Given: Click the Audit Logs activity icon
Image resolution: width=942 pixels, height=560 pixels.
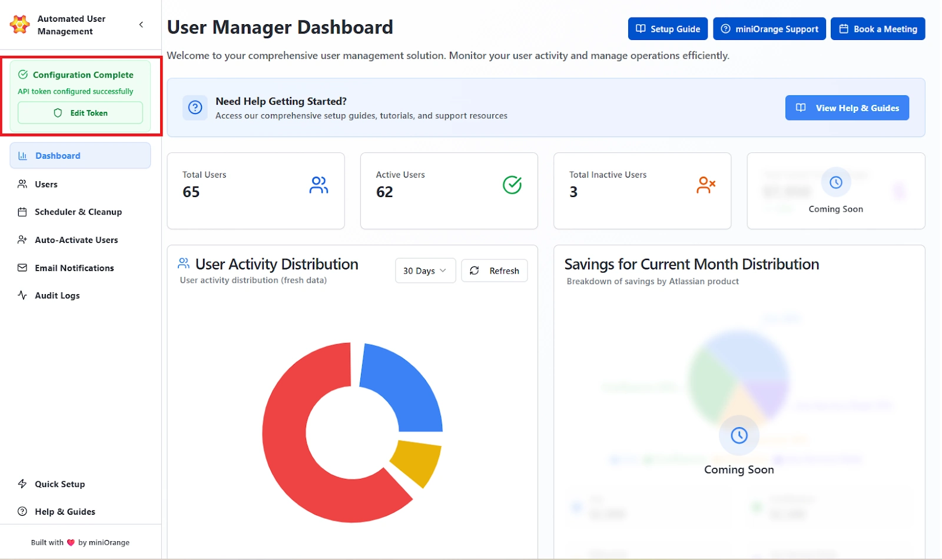Looking at the screenshot, I should pos(22,295).
